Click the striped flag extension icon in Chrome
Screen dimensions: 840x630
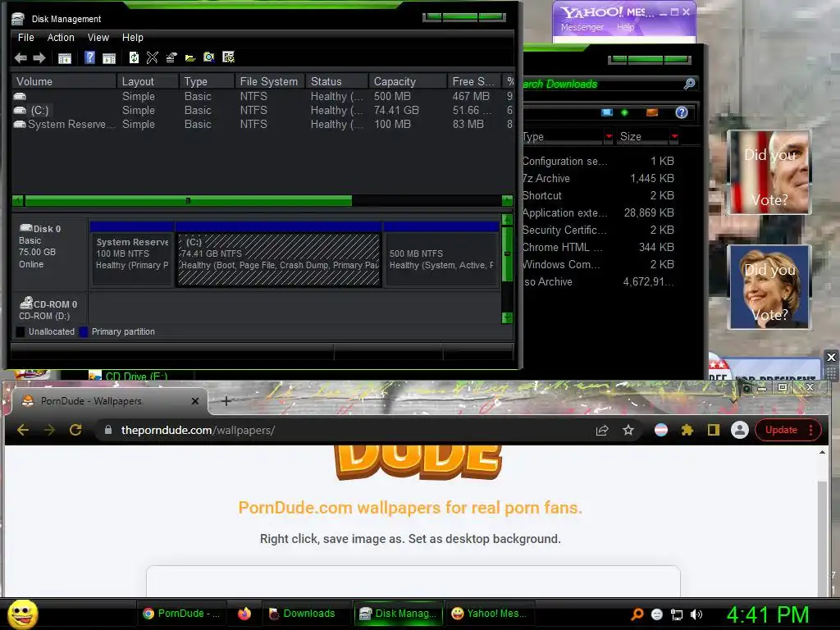(661, 430)
